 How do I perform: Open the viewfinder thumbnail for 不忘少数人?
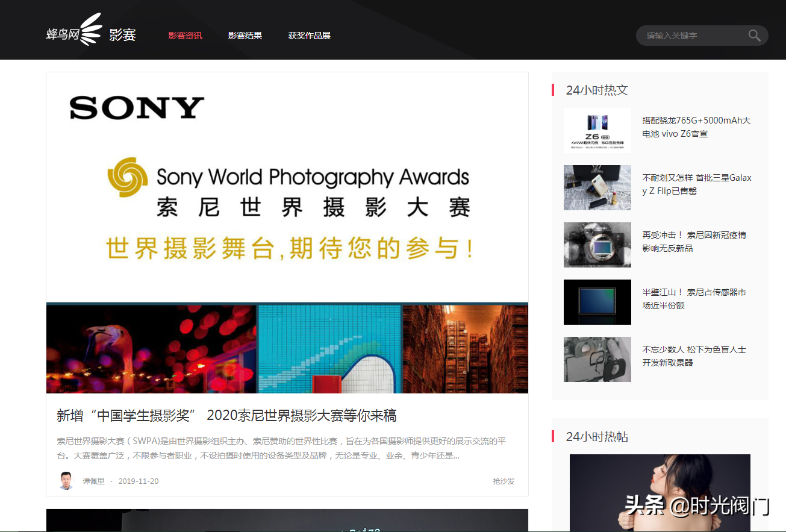pos(597,359)
